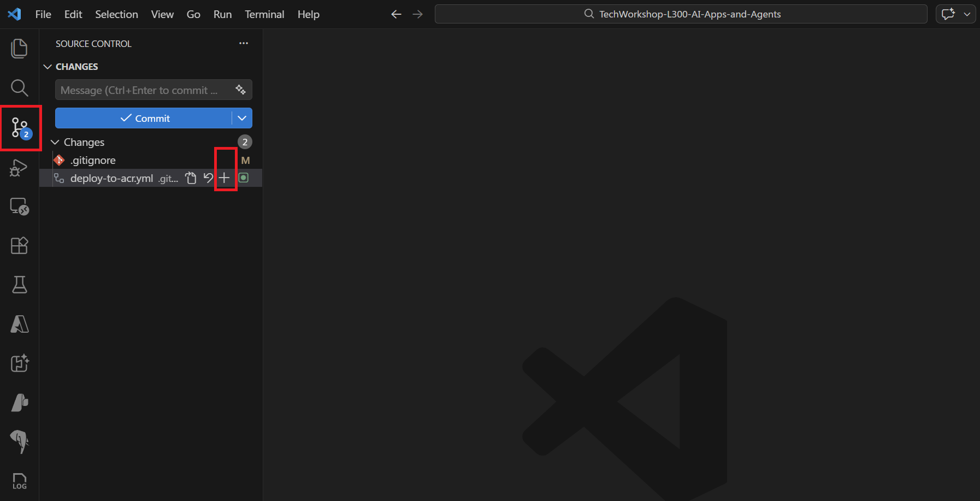Viewport: 980px width, 501px height.
Task: Open the PostgreSQL elephant view
Action: pos(19,441)
